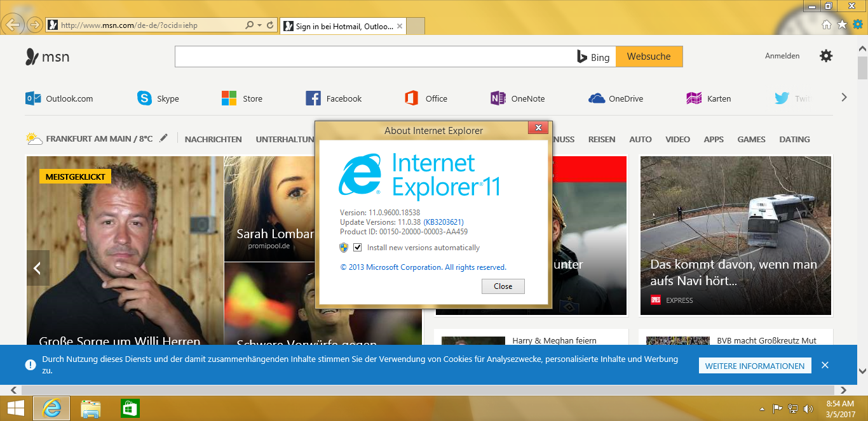This screenshot has height=421, width=868.
Task: Close the About Internet Explorer dialog with X
Action: pyautogui.click(x=538, y=128)
